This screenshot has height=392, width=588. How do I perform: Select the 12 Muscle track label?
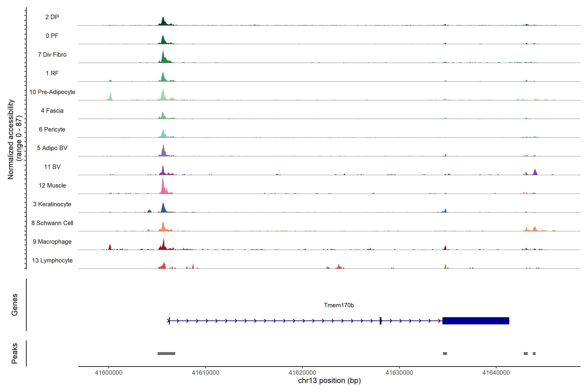tap(52, 186)
